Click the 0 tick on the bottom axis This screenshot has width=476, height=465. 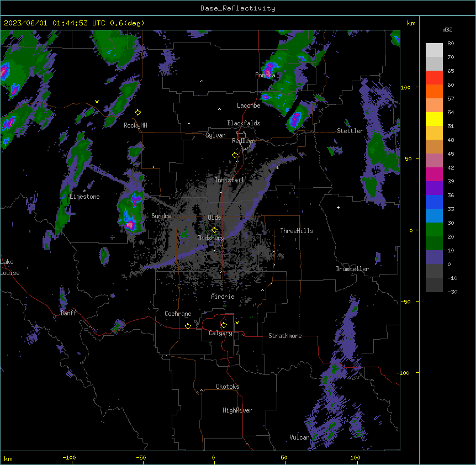[213, 457]
